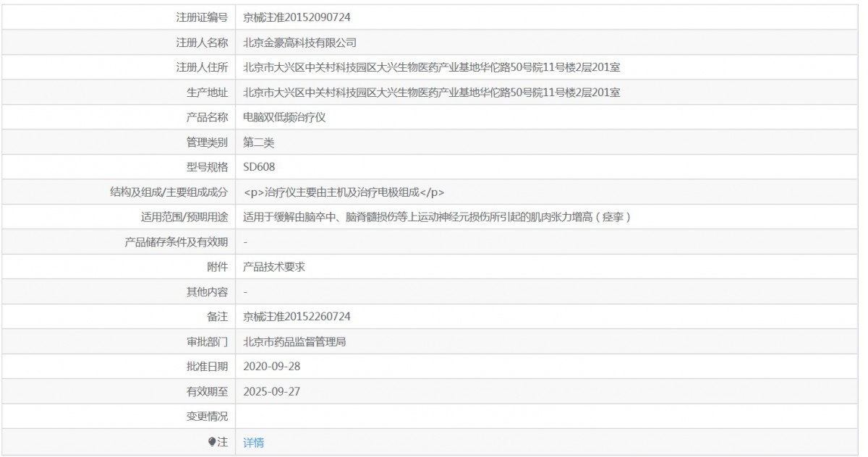The height and width of the screenshot is (457, 868).
Task: Click the 注册人住所 label
Action: click(x=202, y=67)
